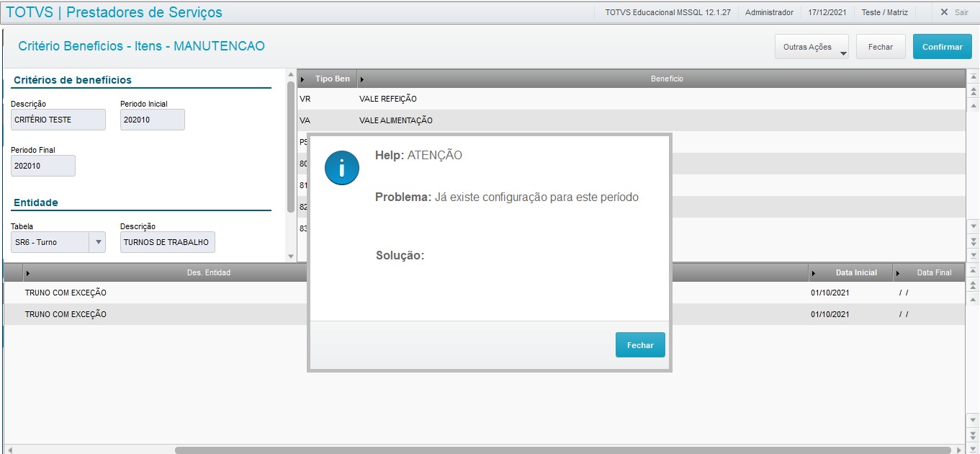
Task: Click the Tipo Ben column header arrow
Action: pos(302,79)
